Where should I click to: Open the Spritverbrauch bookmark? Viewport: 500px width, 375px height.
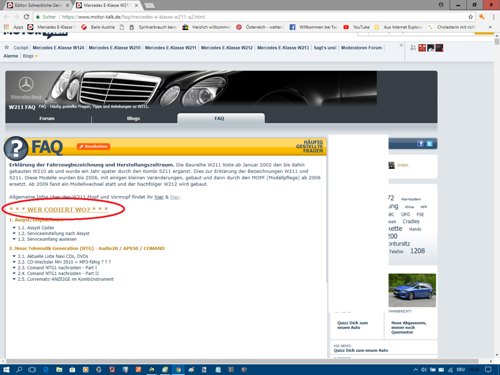pos(153,27)
